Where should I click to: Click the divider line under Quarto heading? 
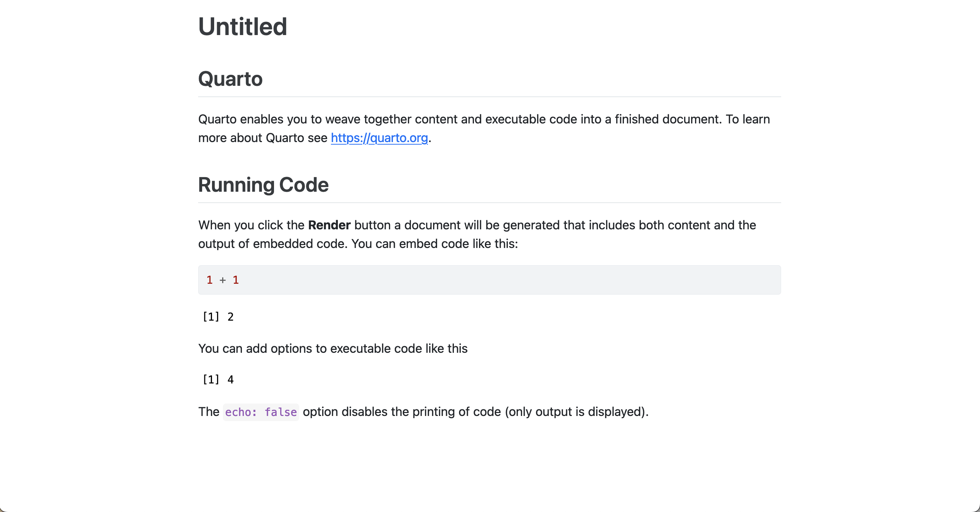coord(489,97)
